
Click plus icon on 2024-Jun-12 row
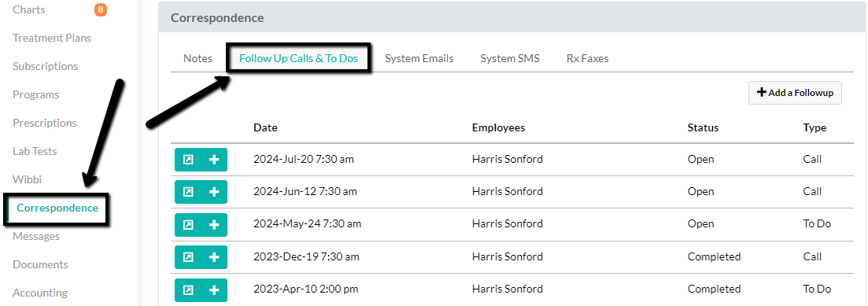click(214, 192)
